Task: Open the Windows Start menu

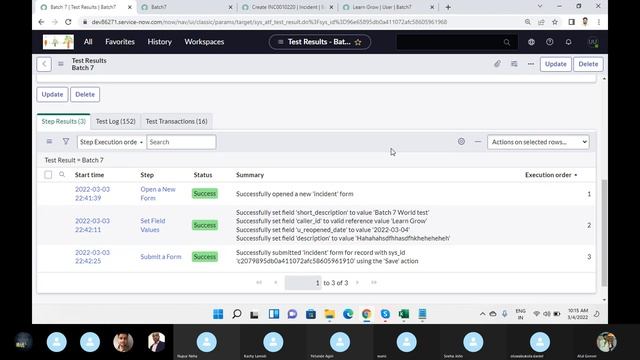Action: (x=218, y=314)
